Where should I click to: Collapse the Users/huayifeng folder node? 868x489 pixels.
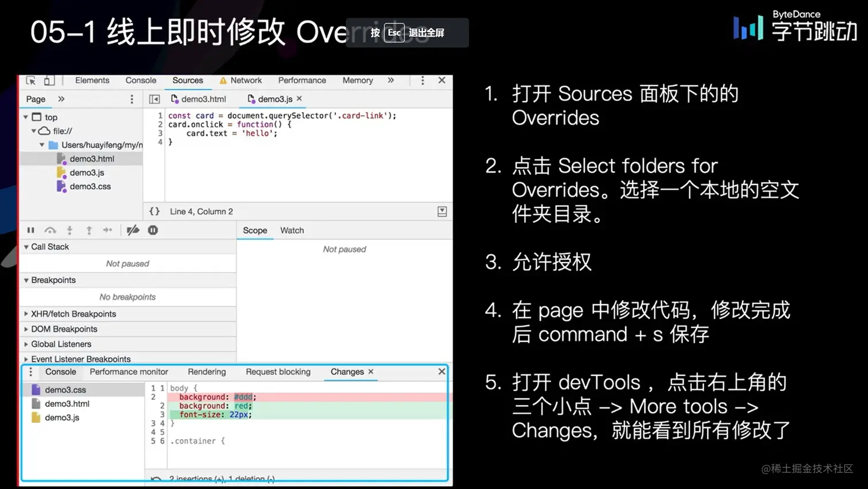coord(42,145)
